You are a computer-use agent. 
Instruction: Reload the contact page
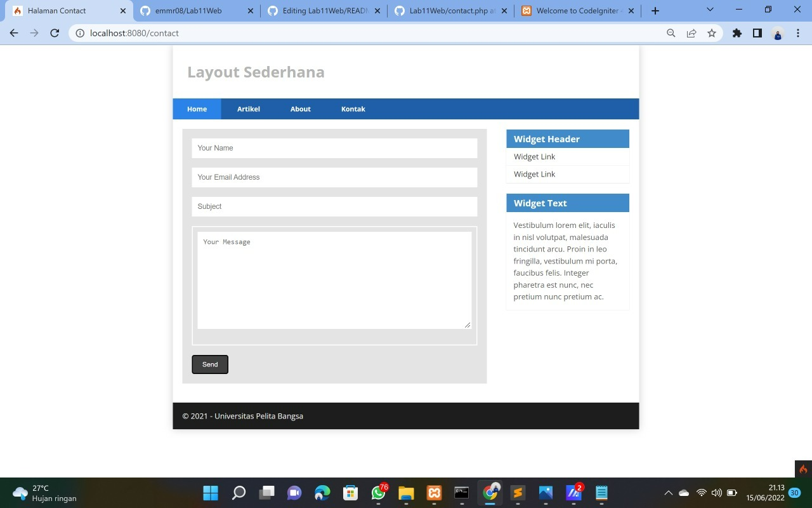[54, 33]
